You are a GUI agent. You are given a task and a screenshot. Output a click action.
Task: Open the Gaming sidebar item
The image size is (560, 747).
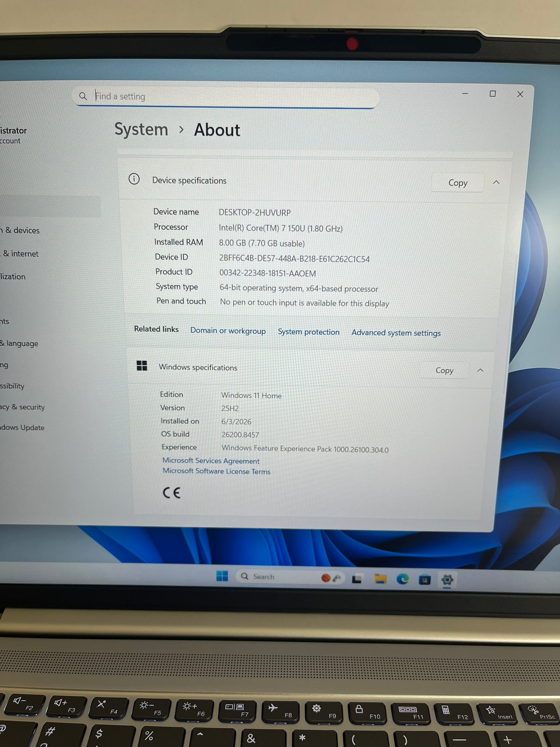click(4, 365)
